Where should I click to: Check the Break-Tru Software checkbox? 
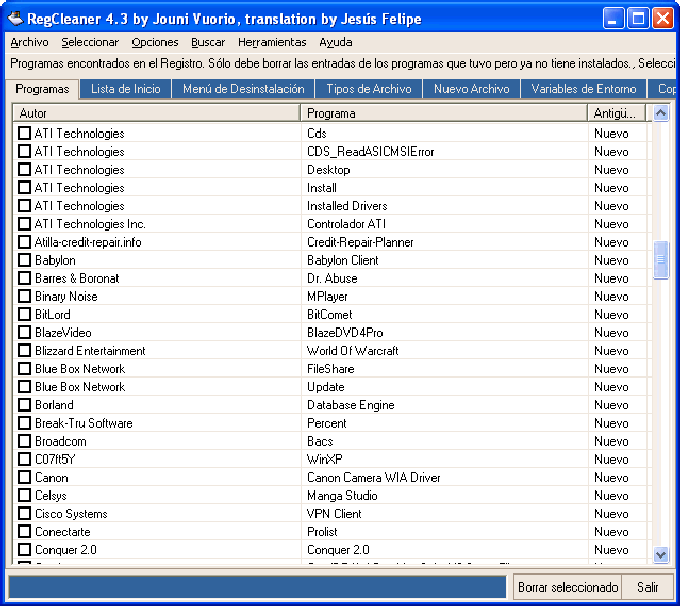(x=25, y=423)
